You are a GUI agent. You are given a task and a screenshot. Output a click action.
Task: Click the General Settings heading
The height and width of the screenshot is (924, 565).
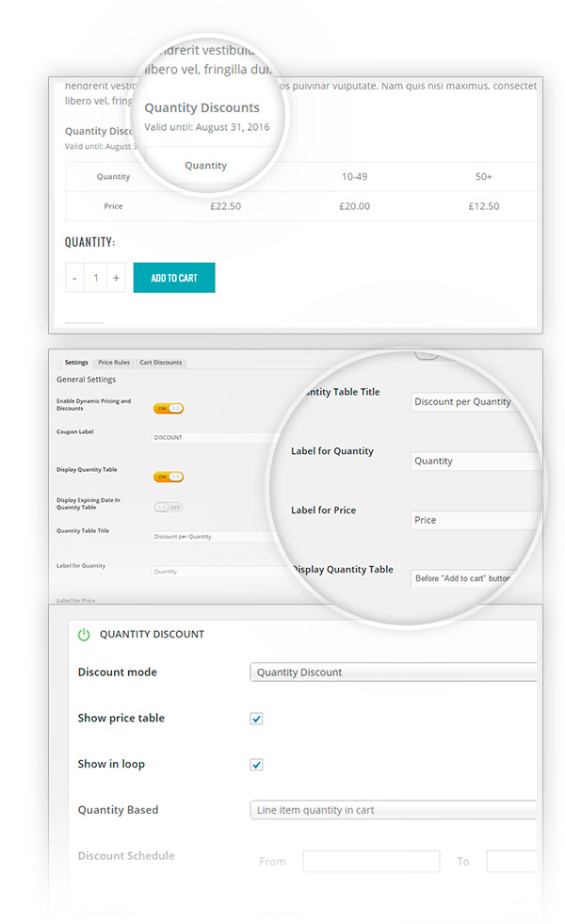86,380
